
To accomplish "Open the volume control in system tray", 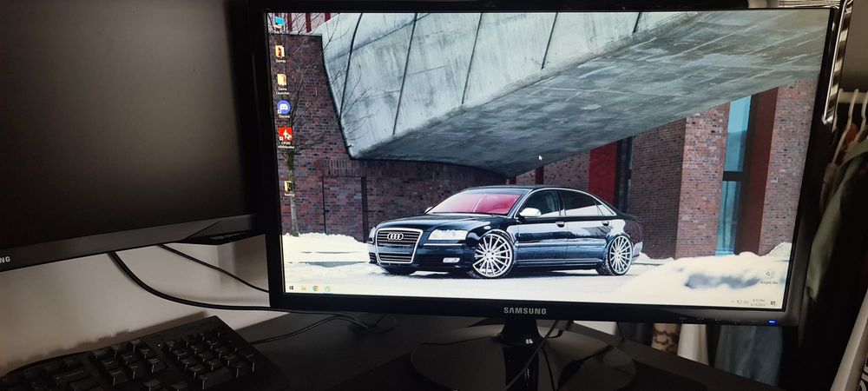I will [746, 302].
